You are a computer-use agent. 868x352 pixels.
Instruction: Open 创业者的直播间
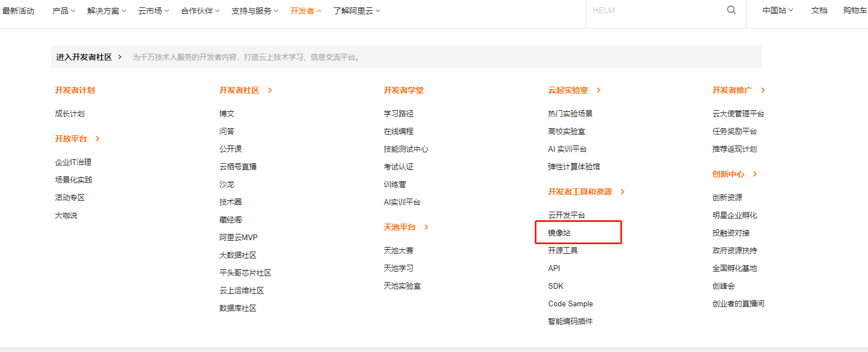pos(738,304)
